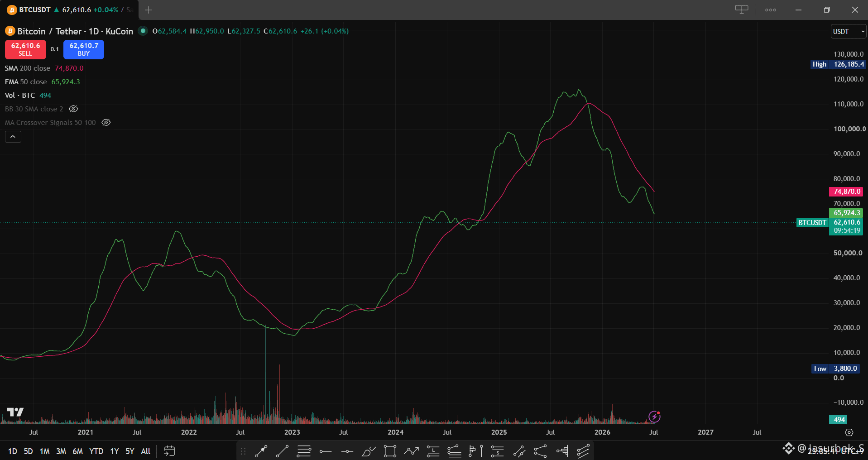Set the date range to 1Y
Image resolution: width=868 pixels, height=460 pixels.
click(115, 451)
